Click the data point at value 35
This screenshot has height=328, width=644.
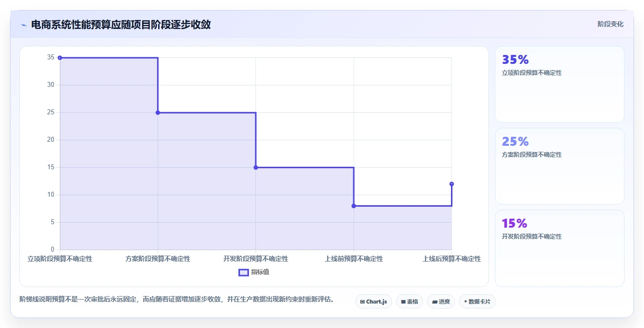click(60, 58)
